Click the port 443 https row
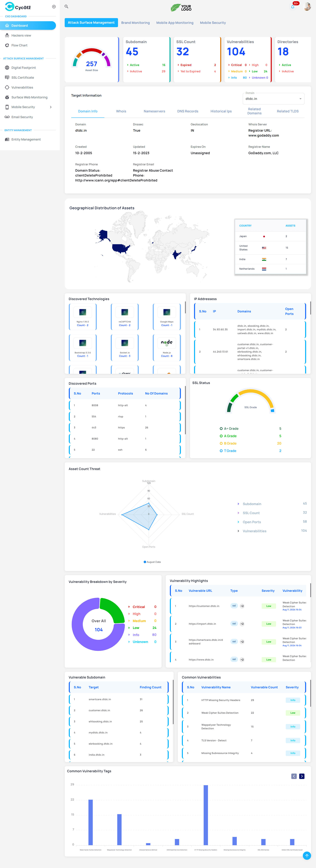The image size is (316, 868). (125, 428)
